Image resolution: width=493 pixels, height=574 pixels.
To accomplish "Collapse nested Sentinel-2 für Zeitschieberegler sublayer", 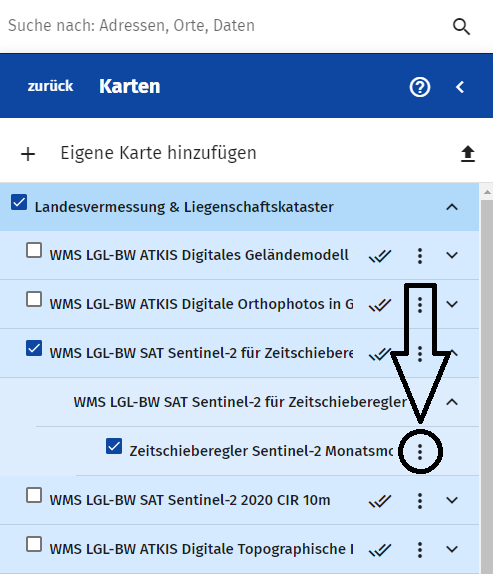I will 452,402.
